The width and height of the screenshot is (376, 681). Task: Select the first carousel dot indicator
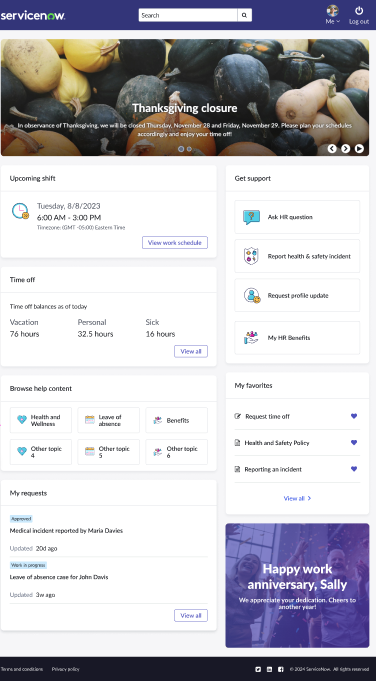(181, 149)
